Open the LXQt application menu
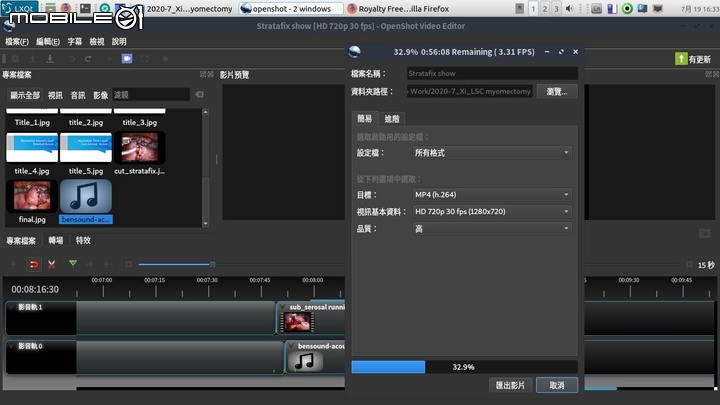 tap(18, 8)
